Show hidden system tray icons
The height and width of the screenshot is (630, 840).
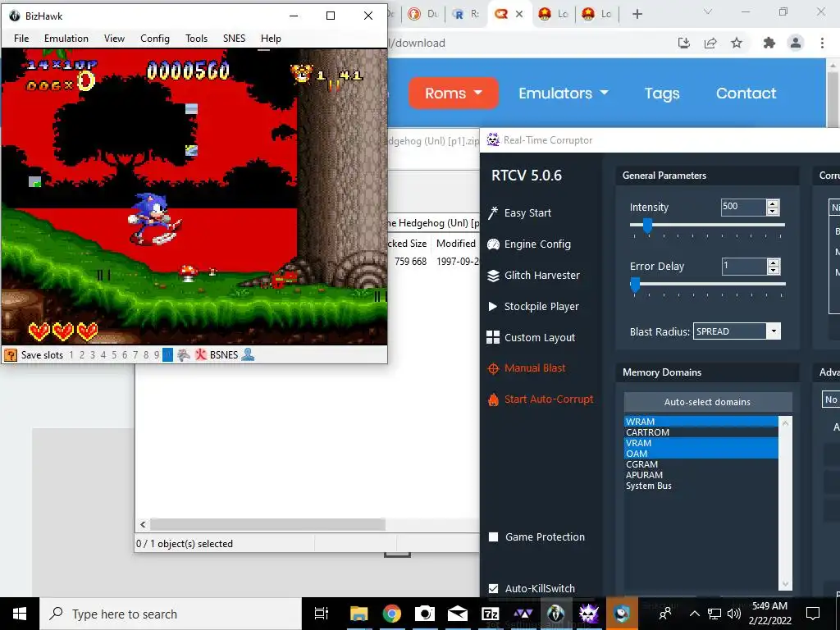pos(694,614)
